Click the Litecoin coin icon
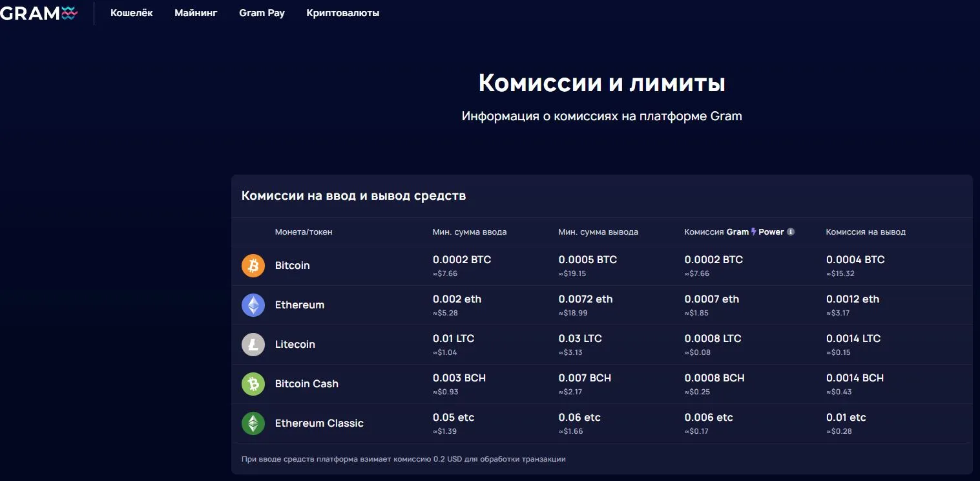 (x=253, y=345)
